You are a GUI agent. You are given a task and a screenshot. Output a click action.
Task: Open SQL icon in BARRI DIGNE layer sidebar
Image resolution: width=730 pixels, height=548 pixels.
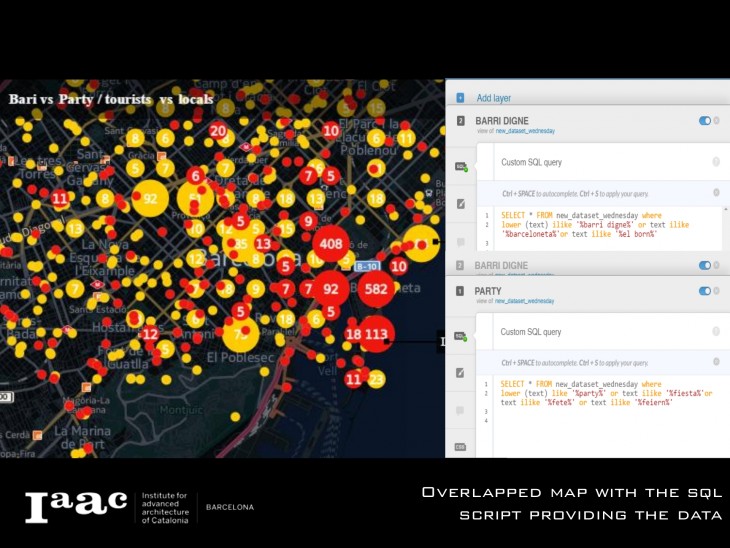[x=460, y=167]
